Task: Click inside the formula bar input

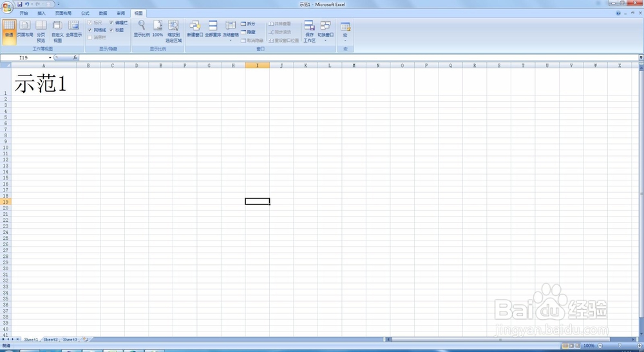Action: [359, 57]
